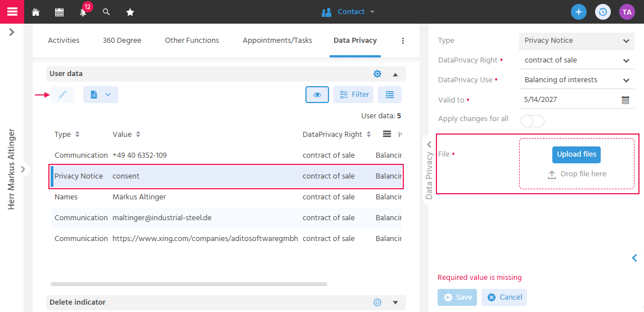The width and height of the screenshot is (644, 312).
Task: Toggle the eye visibility button
Action: pos(317,95)
